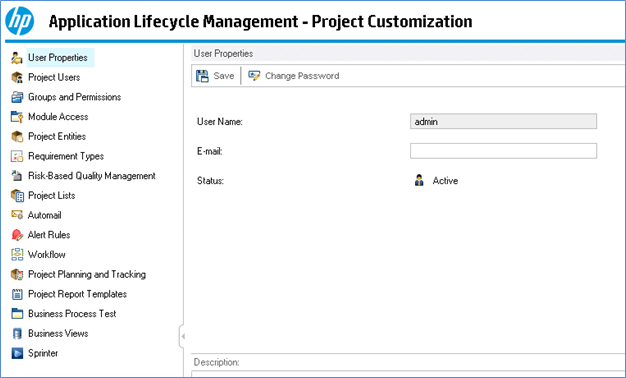Open Project Entities customization
The image size is (626, 378).
point(57,137)
